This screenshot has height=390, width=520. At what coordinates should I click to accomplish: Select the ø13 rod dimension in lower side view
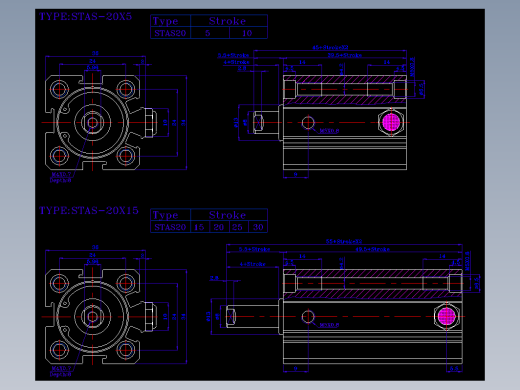(x=208, y=316)
